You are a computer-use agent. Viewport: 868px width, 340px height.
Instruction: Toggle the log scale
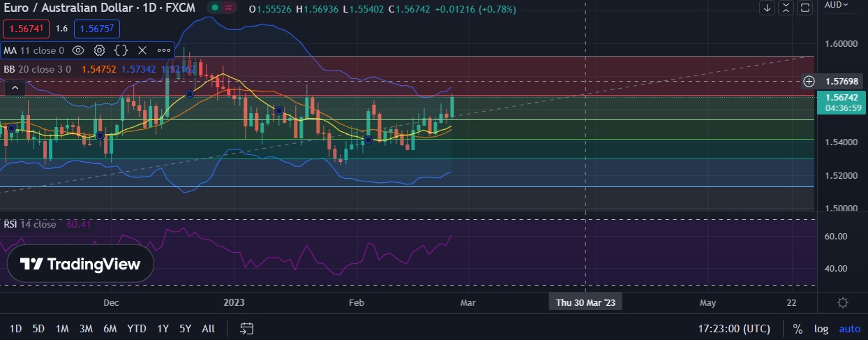coord(821,328)
